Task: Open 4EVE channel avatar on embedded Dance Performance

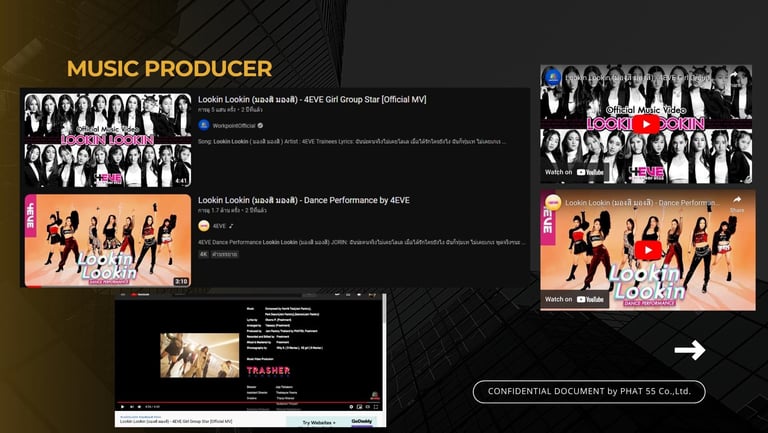Action: click(x=553, y=202)
